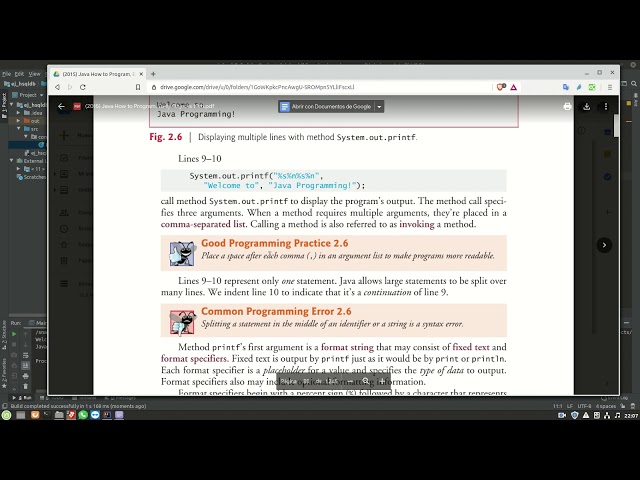Click the format string highlighted term
The width and height of the screenshot is (640, 480).
(x=347, y=347)
